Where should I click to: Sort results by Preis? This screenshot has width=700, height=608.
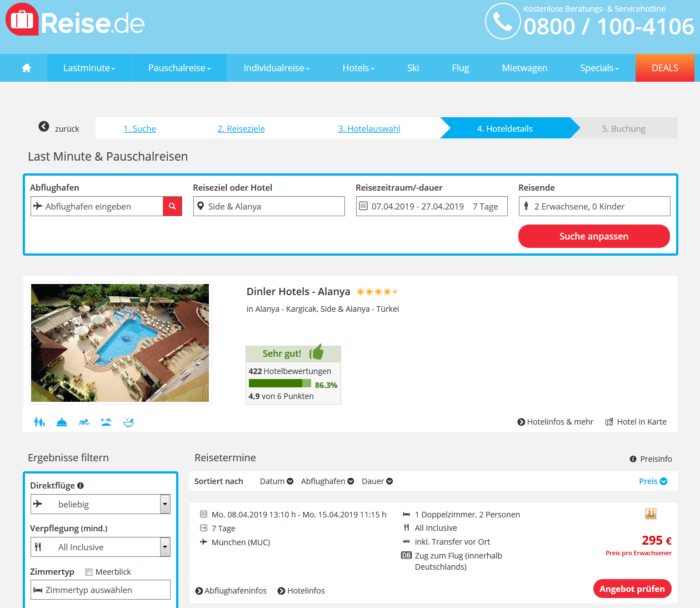pyautogui.click(x=653, y=481)
